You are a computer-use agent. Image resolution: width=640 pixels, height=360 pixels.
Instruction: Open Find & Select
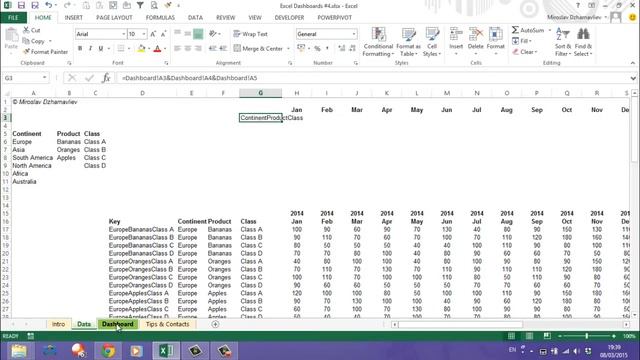[x=583, y=42]
